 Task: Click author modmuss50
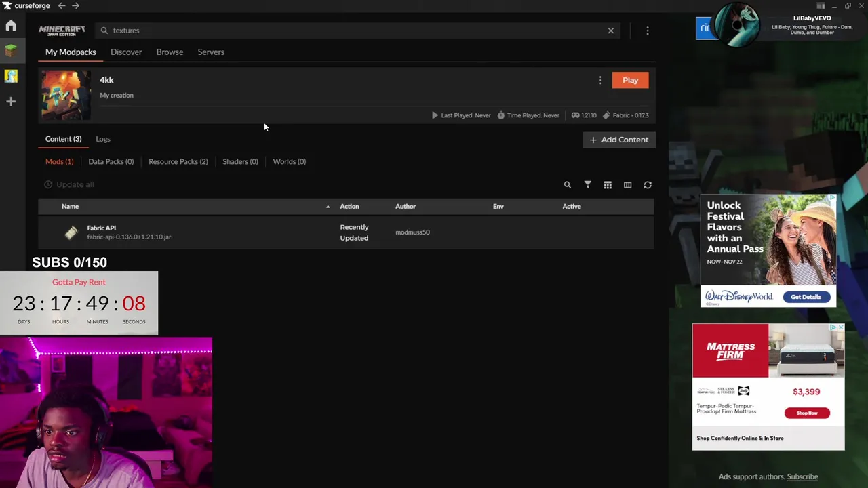point(412,232)
